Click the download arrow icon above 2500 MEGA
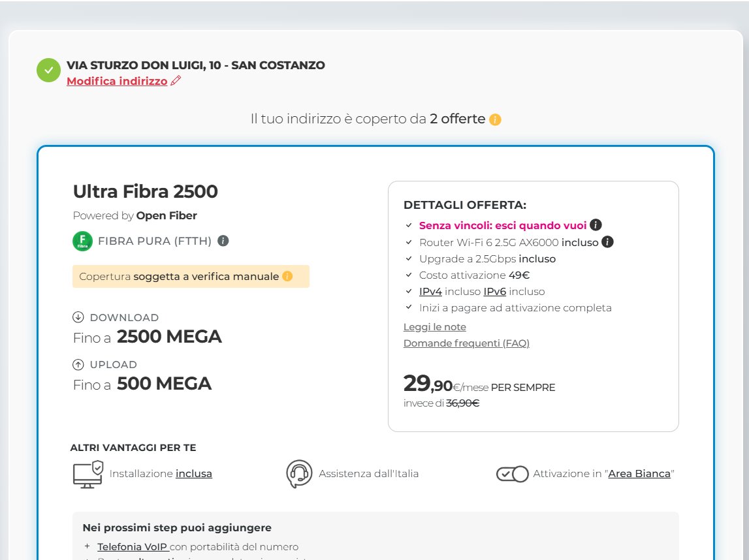The image size is (749, 560). 78,318
